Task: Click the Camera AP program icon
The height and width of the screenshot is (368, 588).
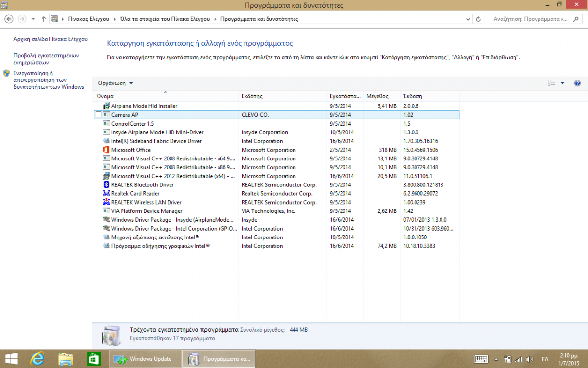Action: (x=107, y=115)
